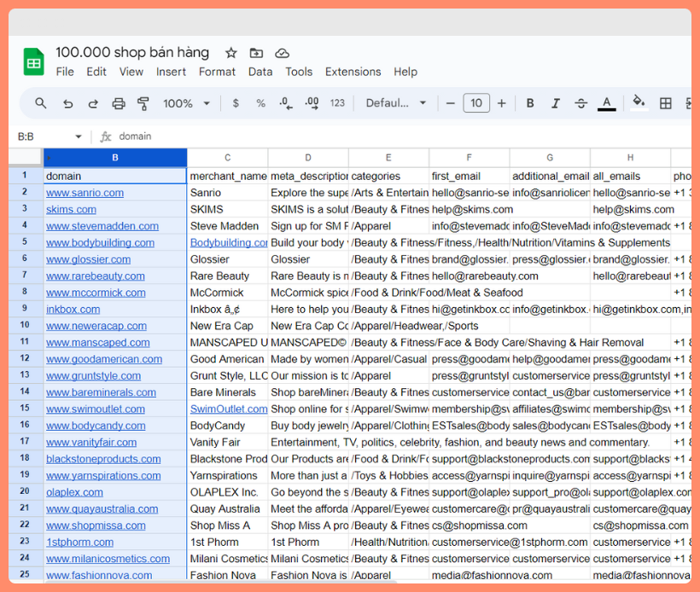Click the Move to folder icon
700x592 pixels.
pyautogui.click(x=256, y=53)
